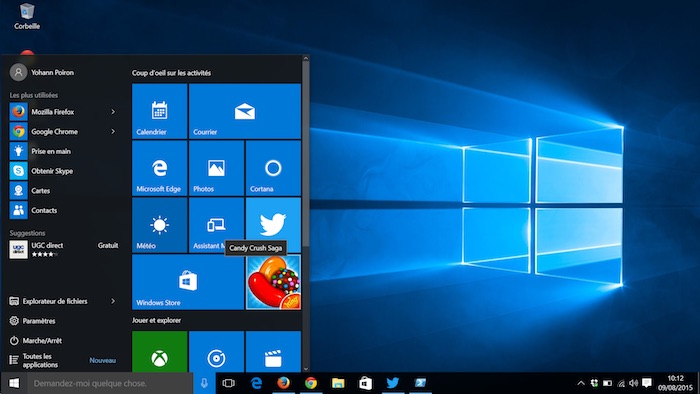Screen dimensions: 700x394
Task: Click Obtenir Skype entry
Action: pyautogui.click(x=62, y=171)
